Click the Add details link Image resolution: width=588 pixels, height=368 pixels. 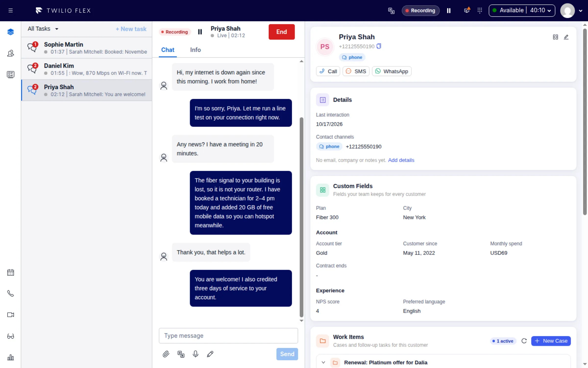tap(401, 160)
